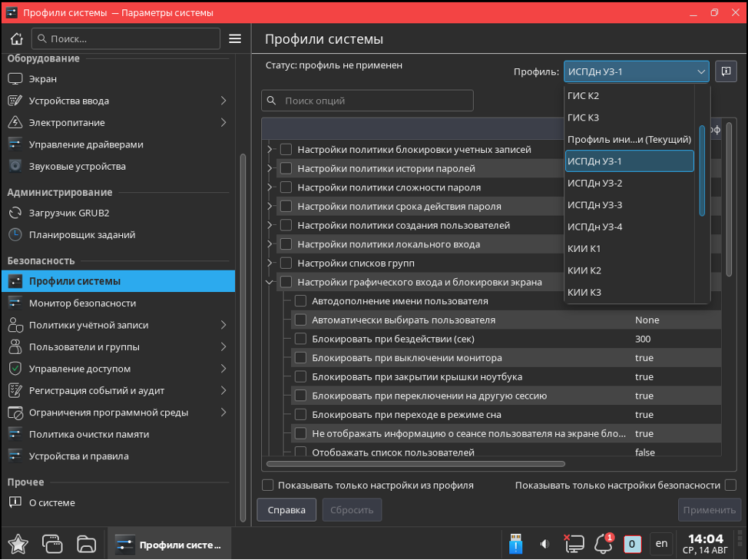748x560 pixels.
Task: Check 'Блокировать при бездействии (сек)' option
Action: coord(301,339)
